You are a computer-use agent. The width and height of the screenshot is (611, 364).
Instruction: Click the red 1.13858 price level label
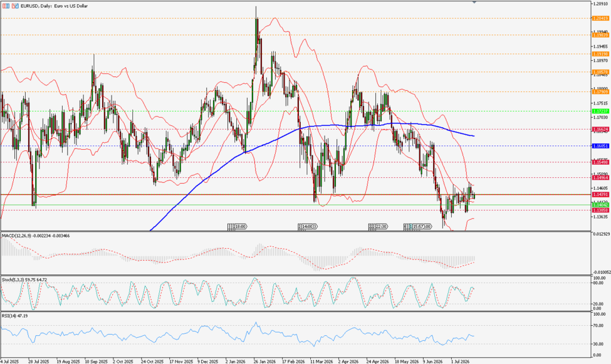[x=600, y=210]
